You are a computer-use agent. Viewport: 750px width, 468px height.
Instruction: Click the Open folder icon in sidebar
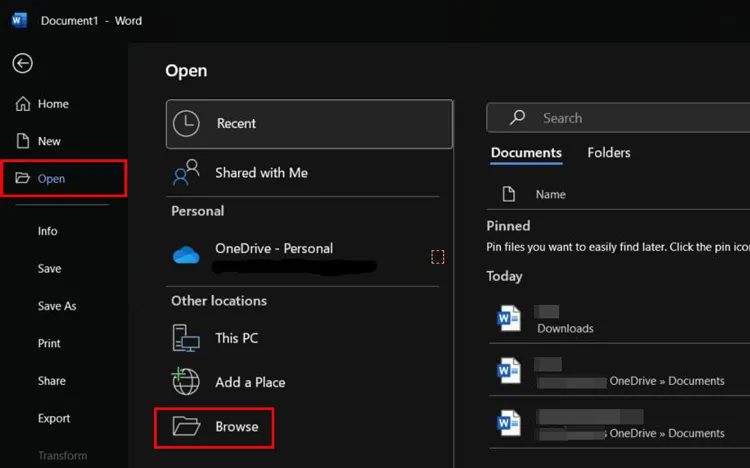22,178
